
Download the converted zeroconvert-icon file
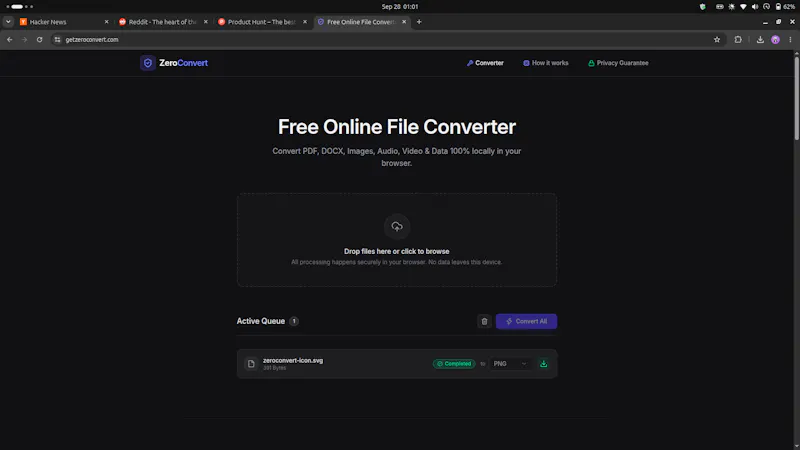[543, 364]
